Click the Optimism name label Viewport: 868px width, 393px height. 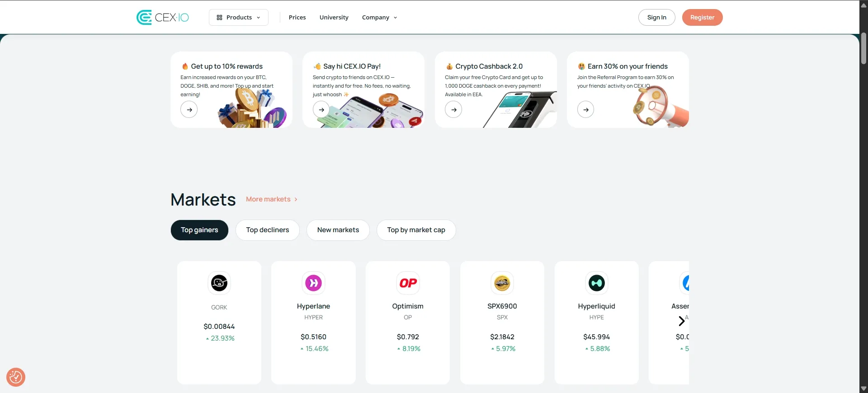click(x=408, y=306)
